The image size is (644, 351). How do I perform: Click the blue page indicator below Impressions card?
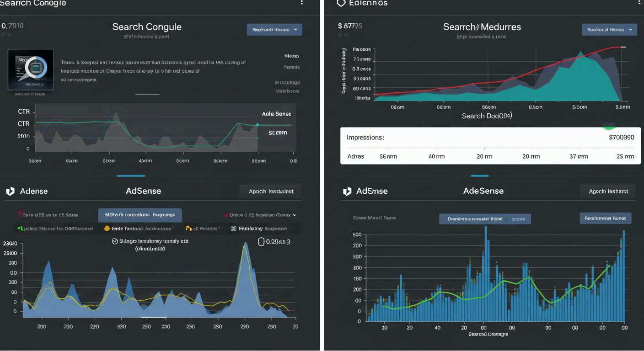point(480,175)
